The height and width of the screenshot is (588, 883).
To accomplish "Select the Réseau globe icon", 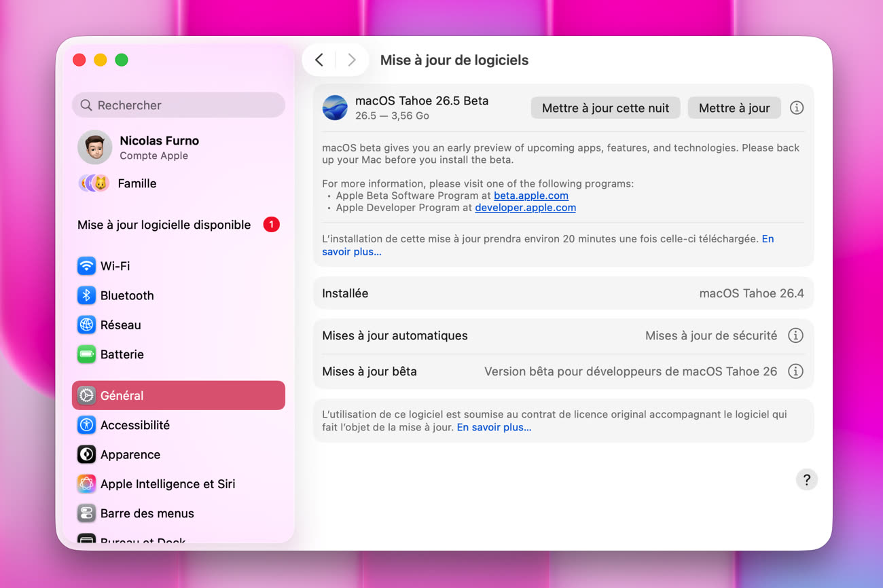I will tap(86, 325).
